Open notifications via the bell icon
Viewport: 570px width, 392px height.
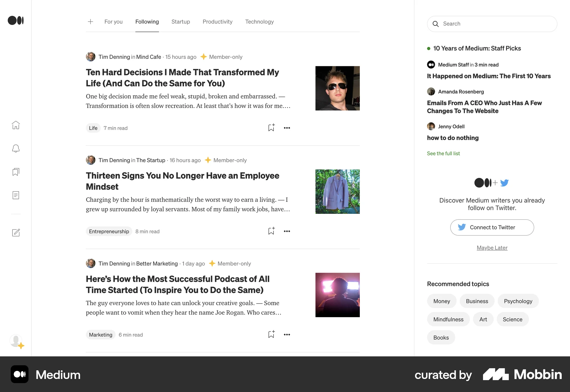tap(16, 148)
